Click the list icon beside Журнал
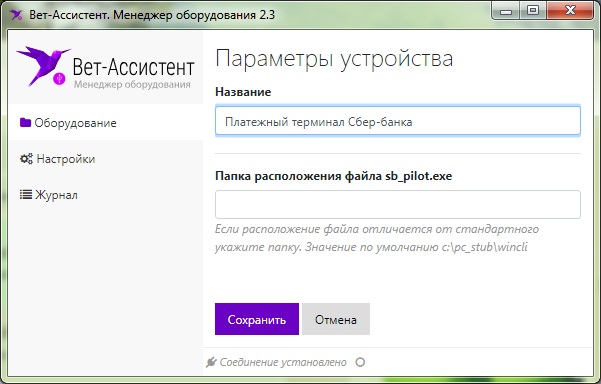Viewport: 601px width, 384px height. click(26, 195)
